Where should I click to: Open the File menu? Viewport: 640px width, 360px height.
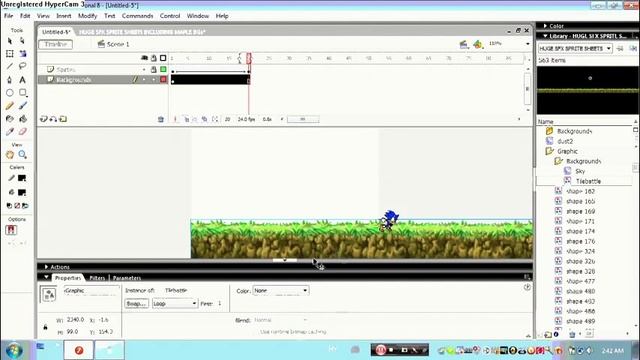(9, 16)
